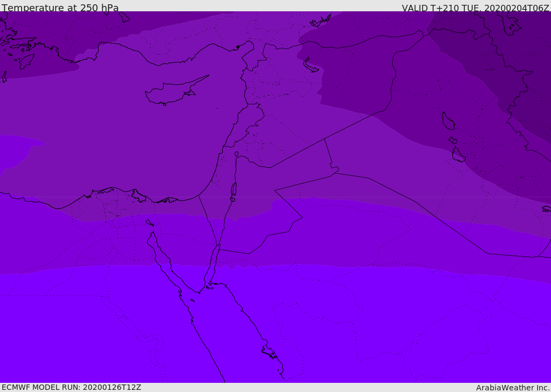Click the VALID T+210 timestamp text
The width and height of the screenshot is (551, 392).
click(x=475, y=8)
